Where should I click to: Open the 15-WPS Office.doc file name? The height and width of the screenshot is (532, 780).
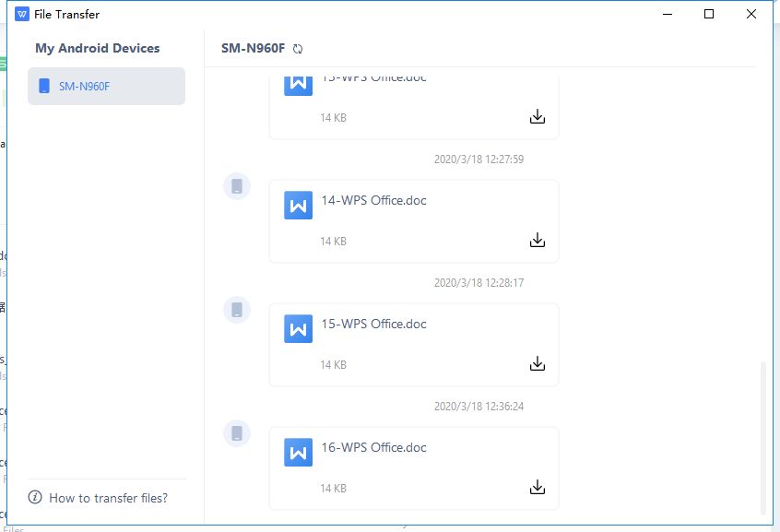(373, 324)
